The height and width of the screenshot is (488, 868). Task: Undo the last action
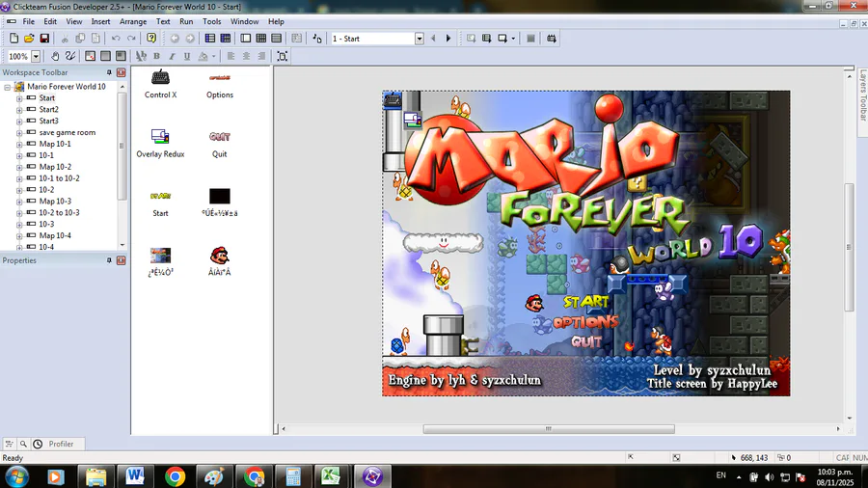[x=116, y=39]
